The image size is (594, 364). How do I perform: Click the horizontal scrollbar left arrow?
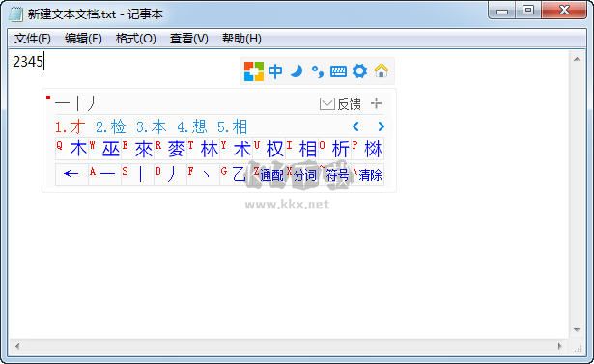[x=17, y=346]
